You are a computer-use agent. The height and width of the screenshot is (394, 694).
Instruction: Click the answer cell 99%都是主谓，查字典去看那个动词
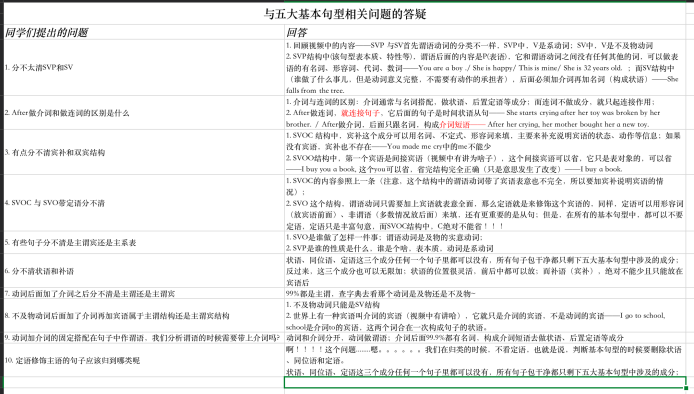tap(485, 293)
